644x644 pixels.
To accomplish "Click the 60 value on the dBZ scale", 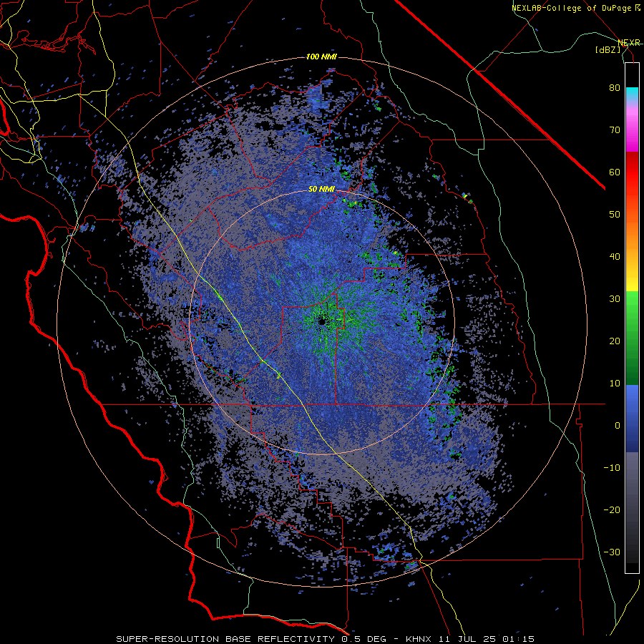I will click(615, 172).
